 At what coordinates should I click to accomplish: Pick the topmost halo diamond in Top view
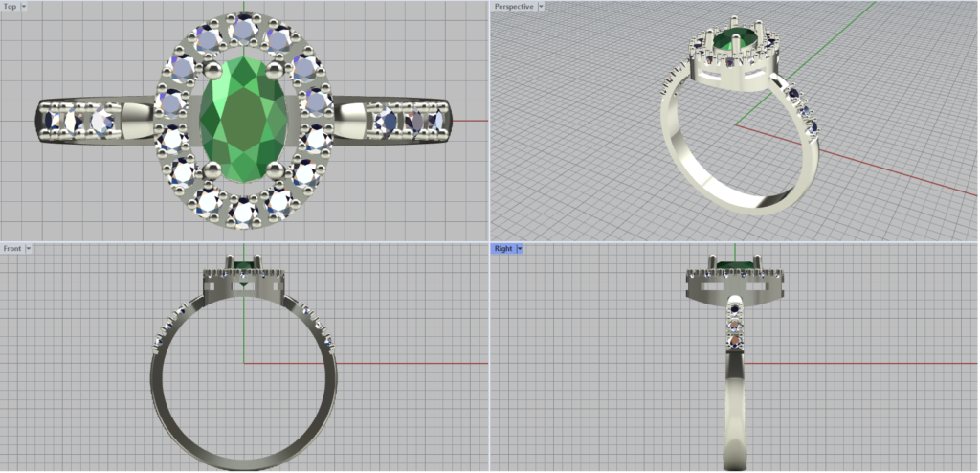244,31
